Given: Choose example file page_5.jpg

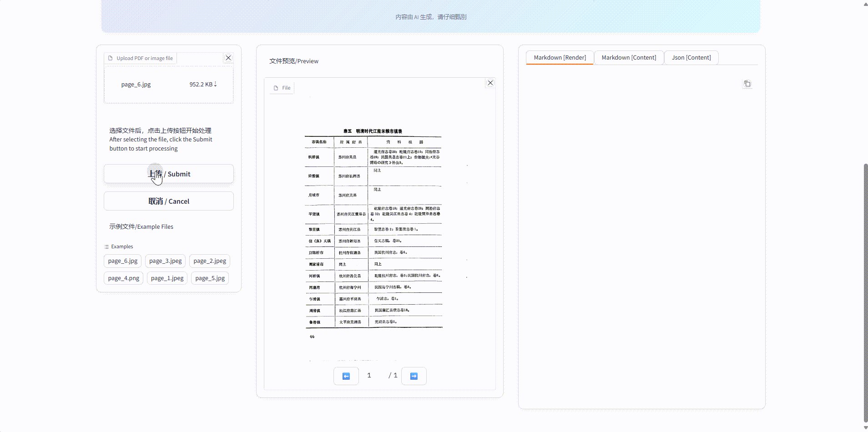Looking at the screenshot, I should point(210,278).
